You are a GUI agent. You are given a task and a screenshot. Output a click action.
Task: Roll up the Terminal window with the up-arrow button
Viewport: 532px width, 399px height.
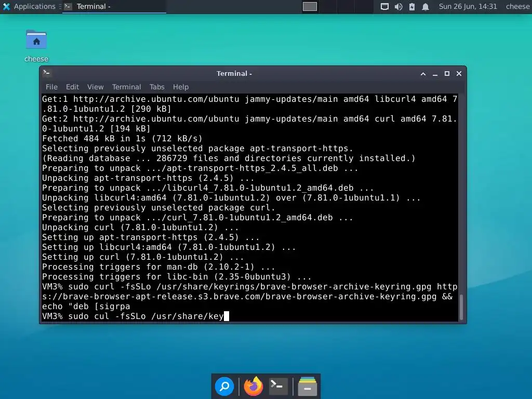(423, 74)
